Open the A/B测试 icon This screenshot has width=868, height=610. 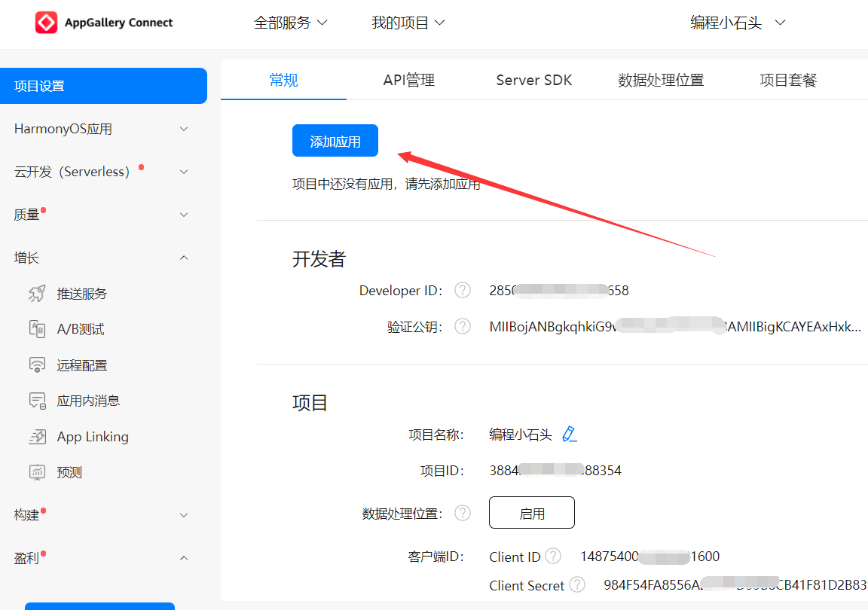click(37, 329)
